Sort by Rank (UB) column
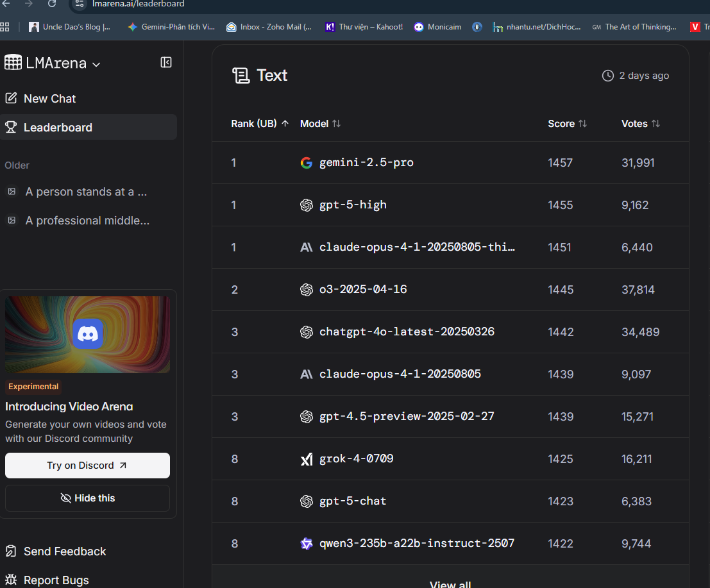The image size is (710, 588). coord(260,124)
